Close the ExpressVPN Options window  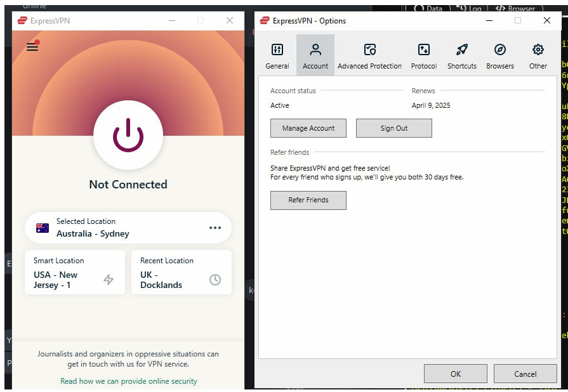click(547, 21)
